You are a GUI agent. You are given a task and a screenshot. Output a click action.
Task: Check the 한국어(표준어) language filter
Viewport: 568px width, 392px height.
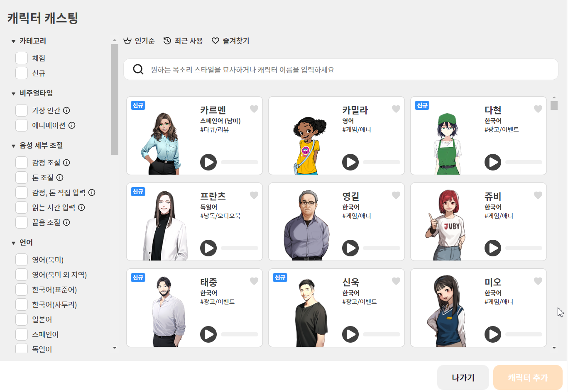click(21, 290)
